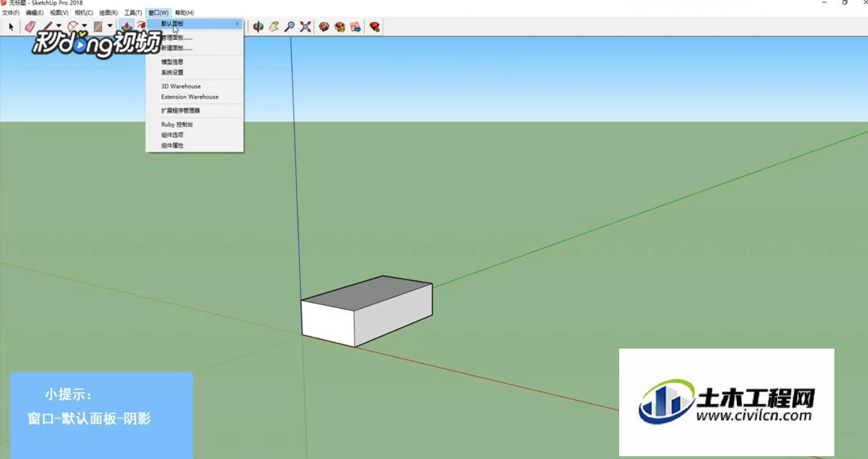868x459 pixels.
Task: Open the Ruby 控制台 entry
Action: click(x=195, y=124)
